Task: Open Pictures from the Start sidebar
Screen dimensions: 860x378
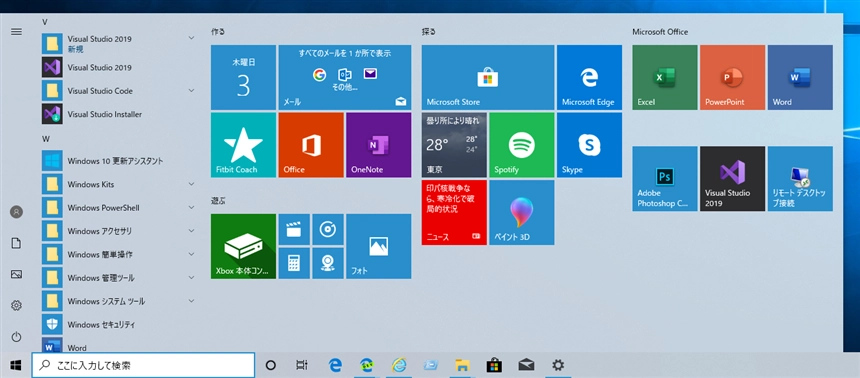Action: pyautogui.click(x=16, y=274)
